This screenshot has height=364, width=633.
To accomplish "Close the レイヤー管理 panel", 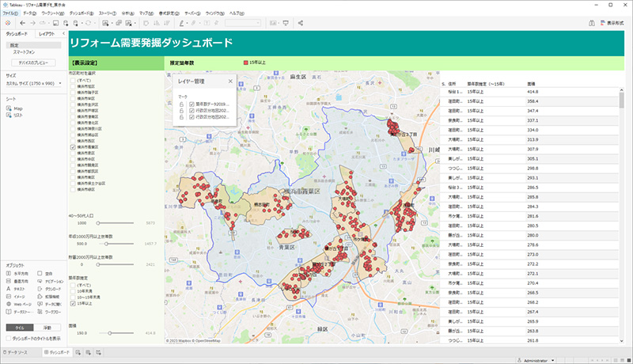I will (230, 82).
